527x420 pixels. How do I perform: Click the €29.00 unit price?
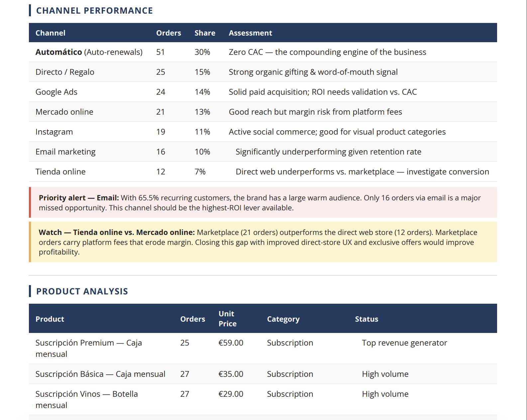pyautogui.click(x=231, y=394)
